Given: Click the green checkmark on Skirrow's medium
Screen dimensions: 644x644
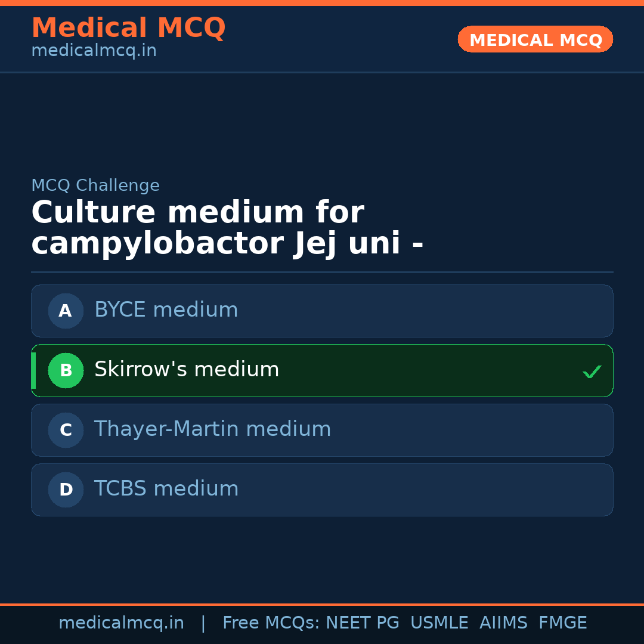Looking at the screenshot, I should click(592, 371).
